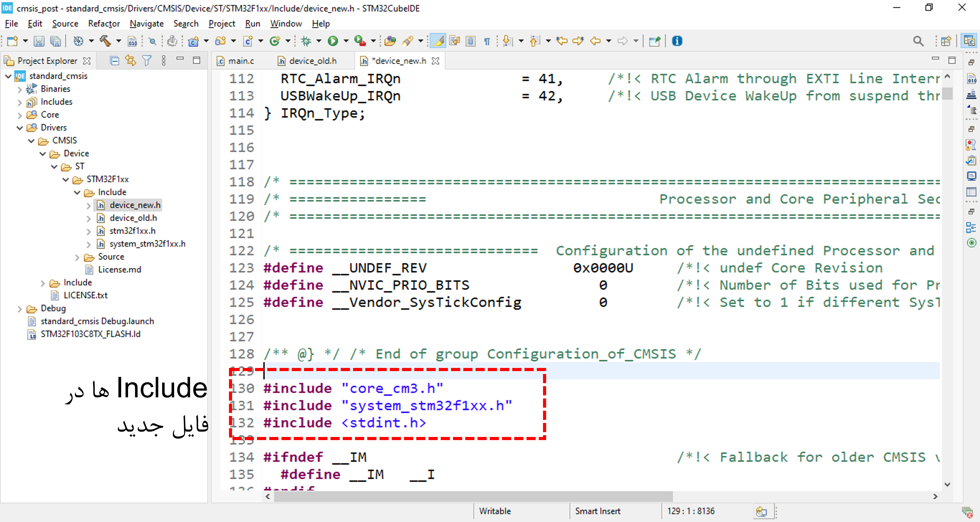This screenshot has width=980, height=522.
Task: Click the Outline view icon in right sidebar
Action: coord(971,227)
